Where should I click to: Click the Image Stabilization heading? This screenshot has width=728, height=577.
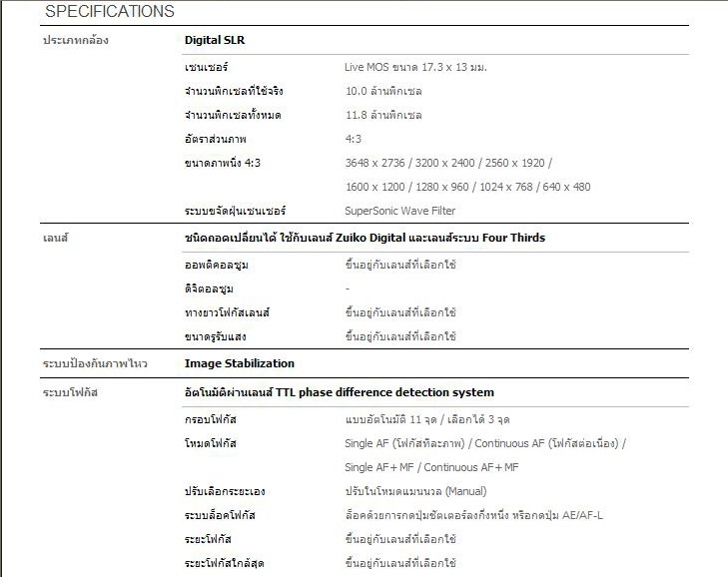click(x=240, y=363)
